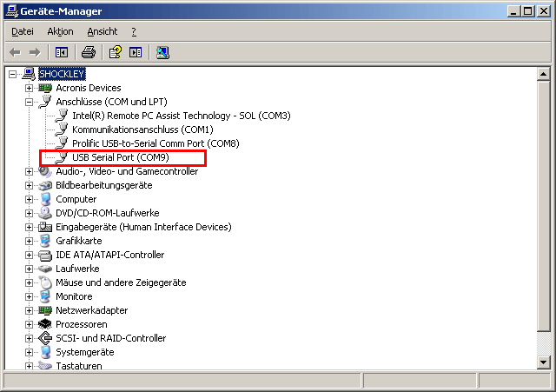
Task: Click the Back arrow toolbar icon
Action: tap(16, 52)
